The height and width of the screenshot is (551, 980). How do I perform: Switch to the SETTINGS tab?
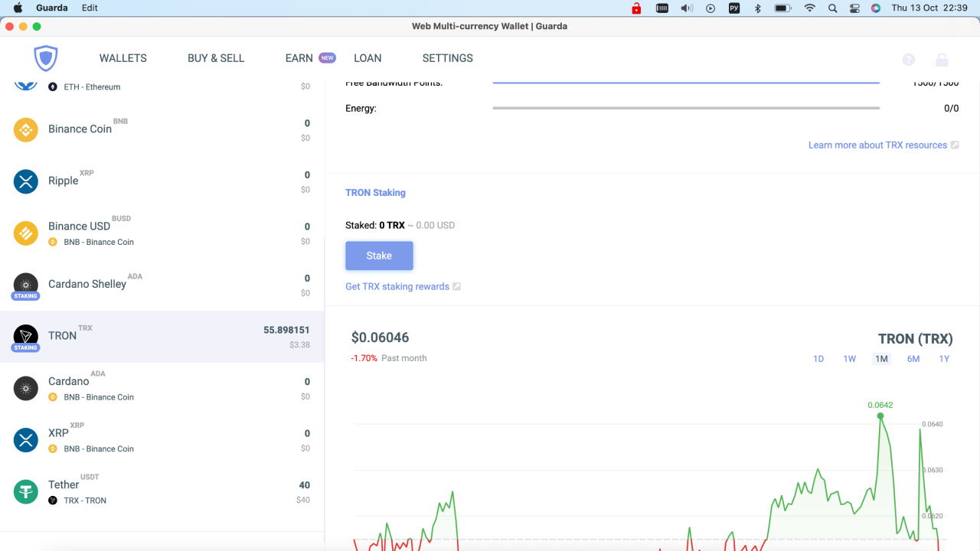pyautogui.click(x=447, y=57)
